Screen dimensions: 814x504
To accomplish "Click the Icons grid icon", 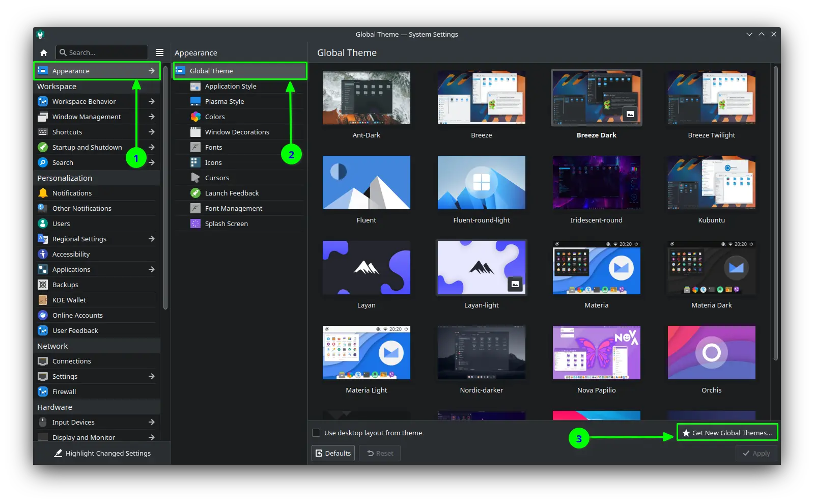I will (x=195, y=162).
